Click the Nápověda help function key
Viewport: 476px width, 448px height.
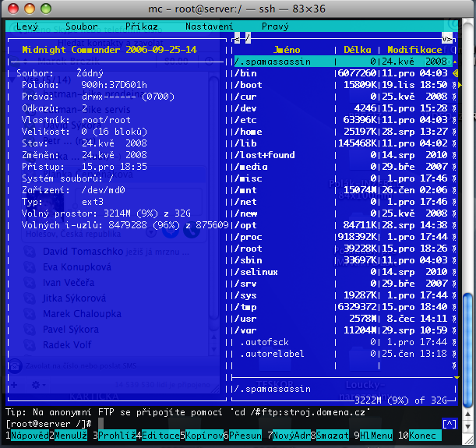pos(27,436)
